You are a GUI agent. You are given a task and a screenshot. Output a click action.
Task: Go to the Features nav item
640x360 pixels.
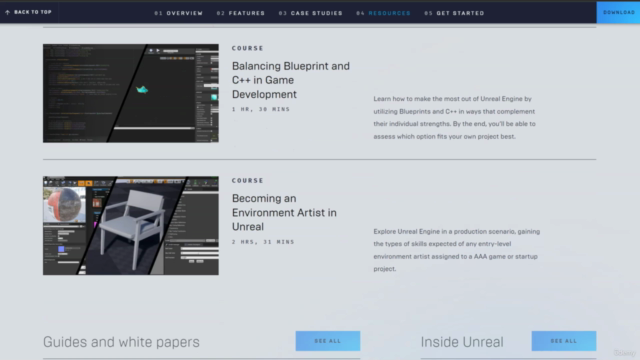(241, 13)
